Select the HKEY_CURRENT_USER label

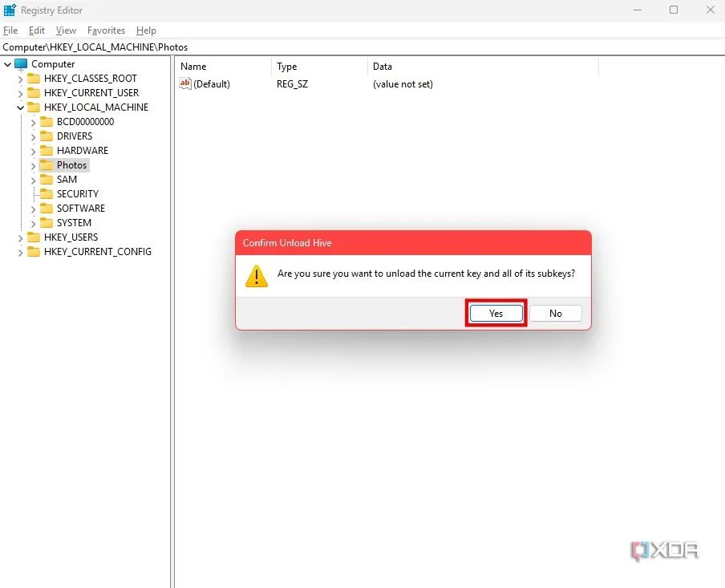91,92
